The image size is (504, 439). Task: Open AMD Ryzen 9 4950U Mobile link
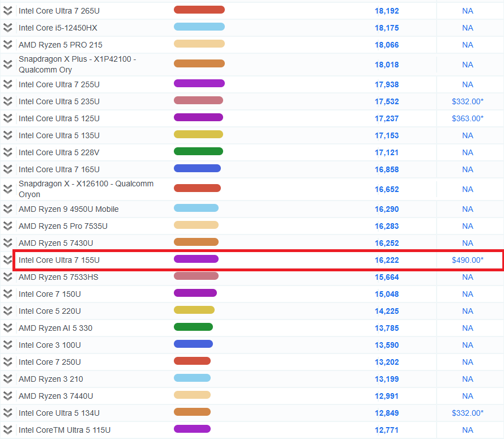click(69, 209)
